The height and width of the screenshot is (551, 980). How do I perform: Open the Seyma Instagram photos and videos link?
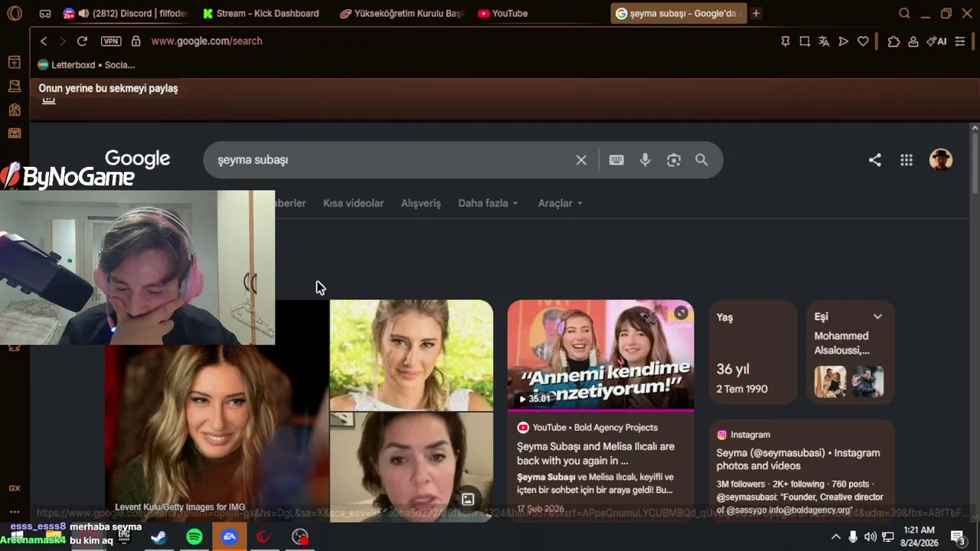[798, 460]
